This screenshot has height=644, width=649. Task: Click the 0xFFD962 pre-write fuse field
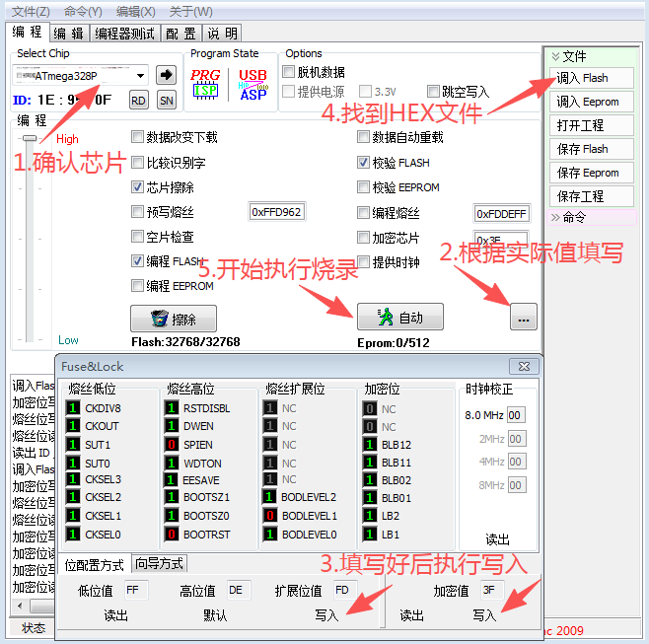coord(277,212)
